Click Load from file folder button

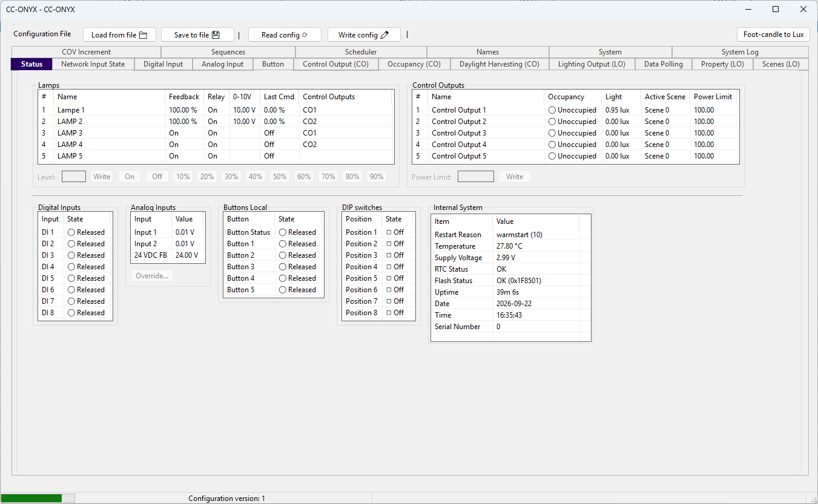(x=119, y=35)
